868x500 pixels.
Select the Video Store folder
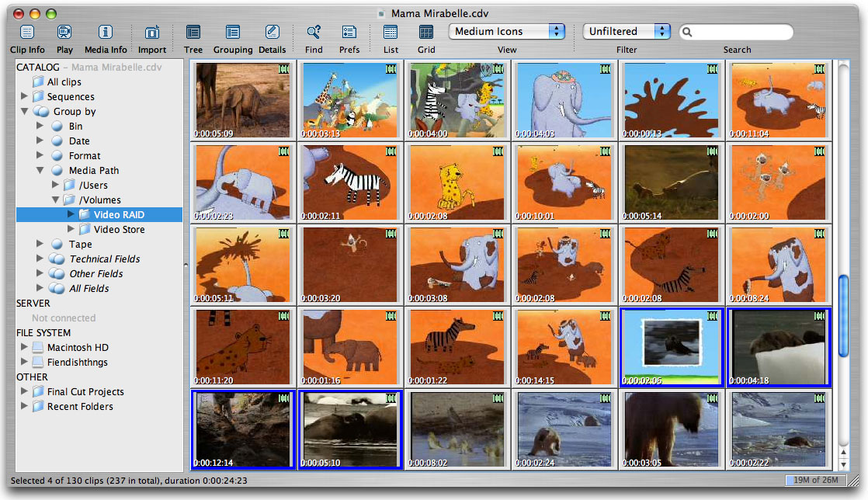click(x=119, y=230)
